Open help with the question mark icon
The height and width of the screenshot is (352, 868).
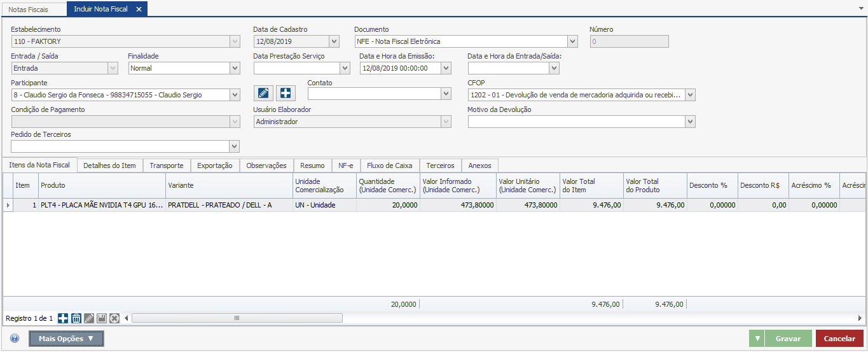(x=15, y=339)
